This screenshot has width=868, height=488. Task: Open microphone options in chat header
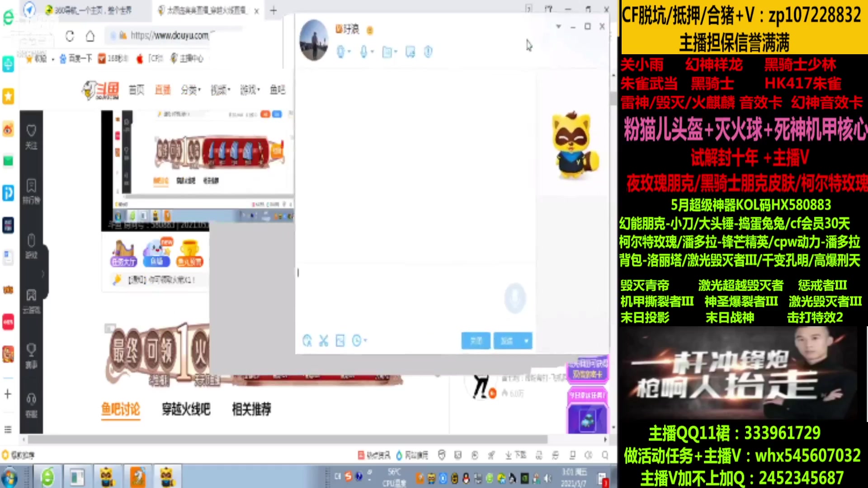(367, 52)
